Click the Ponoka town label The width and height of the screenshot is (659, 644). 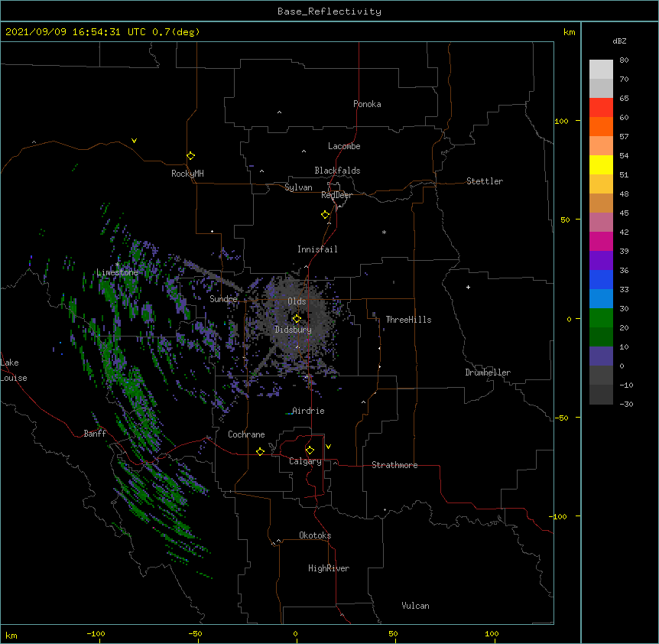pyautogui.click(x=367, y=104)
